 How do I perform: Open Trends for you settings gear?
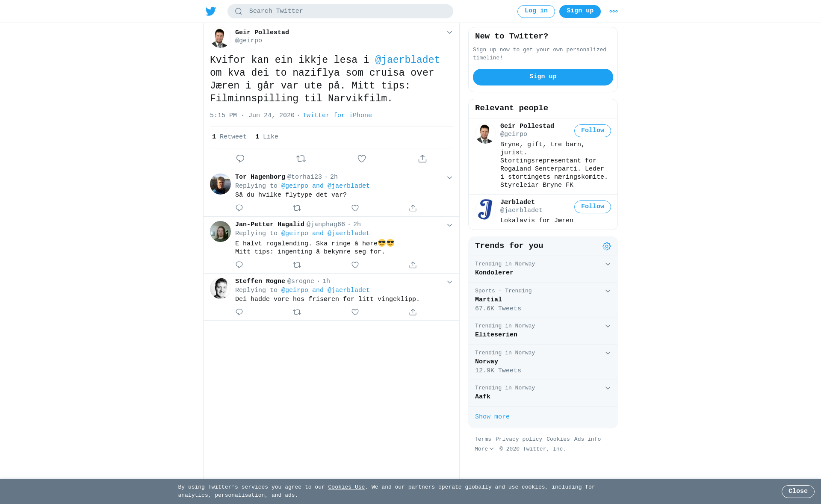pos(607,246)
